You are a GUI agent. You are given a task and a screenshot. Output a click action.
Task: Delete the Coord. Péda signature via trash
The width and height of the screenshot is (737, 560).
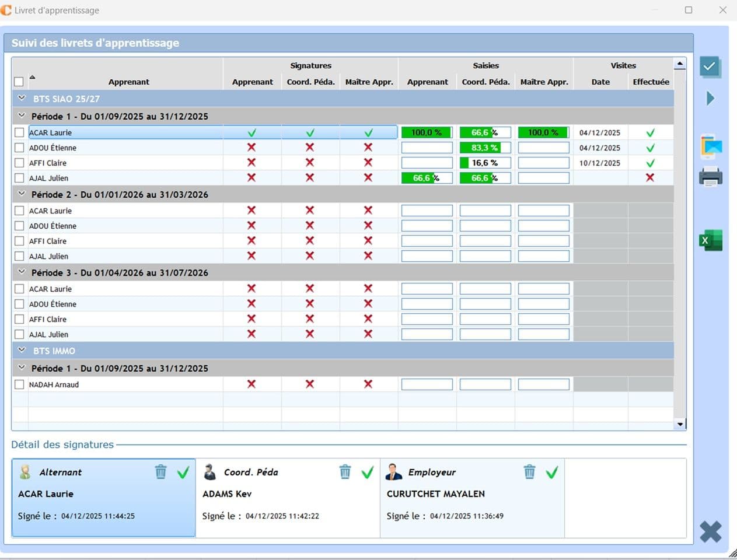pos(345,471)
